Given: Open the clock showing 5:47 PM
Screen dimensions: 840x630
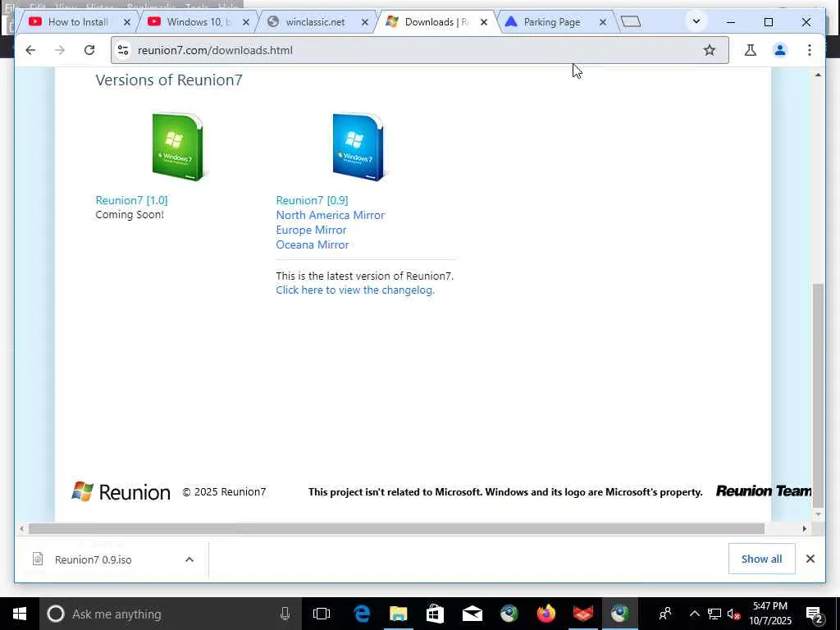Looking at the screenshot, I should tap(769, 614).
